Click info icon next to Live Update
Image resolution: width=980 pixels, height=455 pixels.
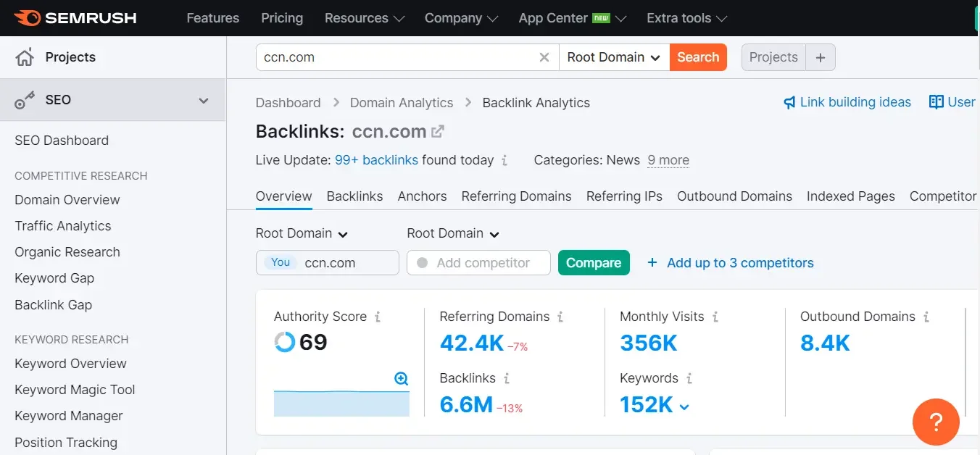(x=504, y=160)
